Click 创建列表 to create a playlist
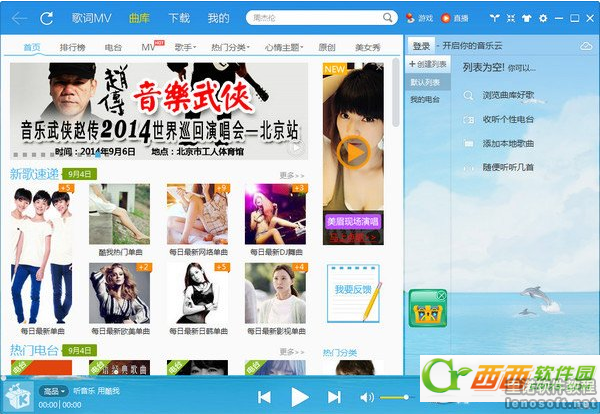The width and height of the screenshot is (600, 414). (x=428, y=64)
